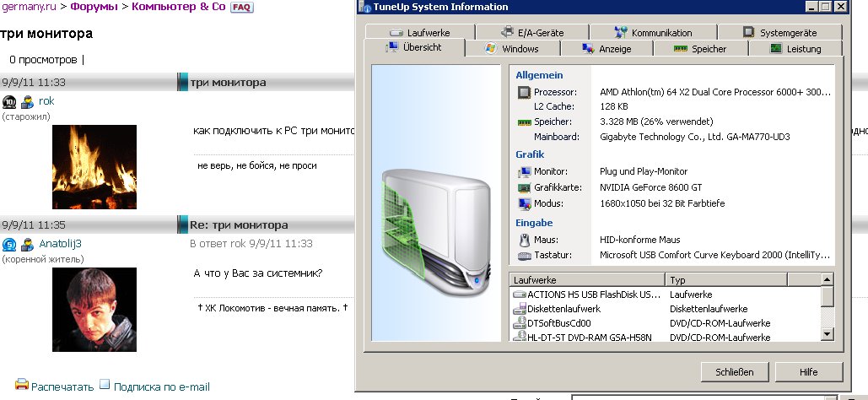The image size is (868, 400).
Task: Open the Laufwerke tab
Action: click(419, 32)
